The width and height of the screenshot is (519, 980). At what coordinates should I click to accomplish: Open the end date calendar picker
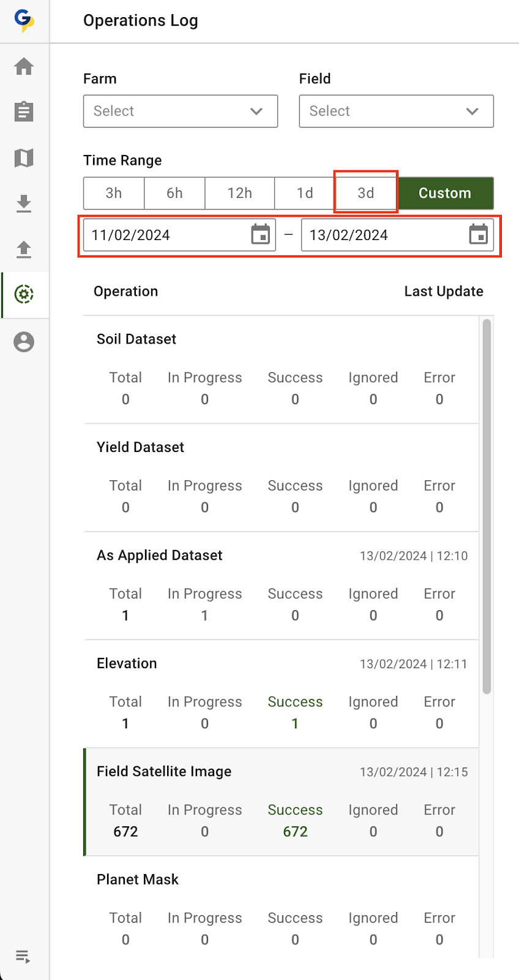point(479,235)
